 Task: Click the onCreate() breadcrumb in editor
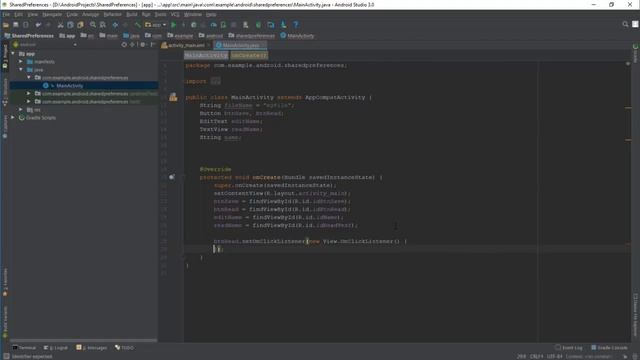[x=249, y=55]
